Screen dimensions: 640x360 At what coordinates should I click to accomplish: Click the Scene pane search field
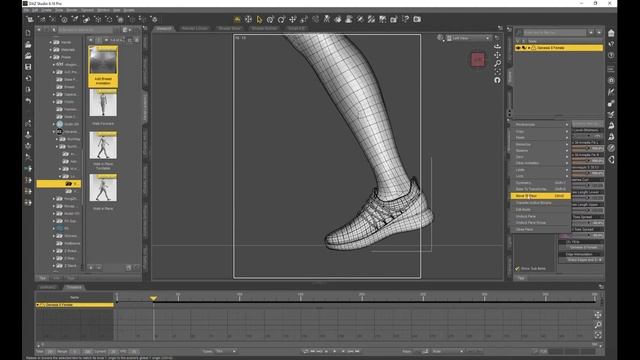(x=555, y=32)
